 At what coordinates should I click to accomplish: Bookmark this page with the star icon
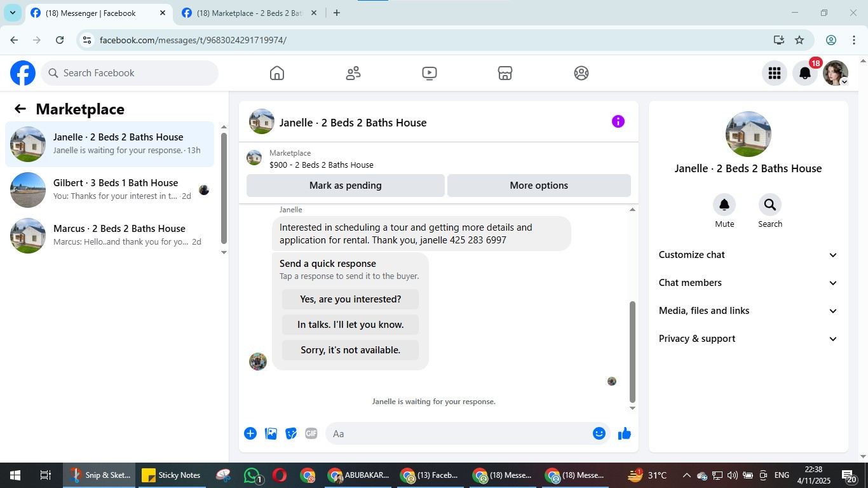click(799, 40)
